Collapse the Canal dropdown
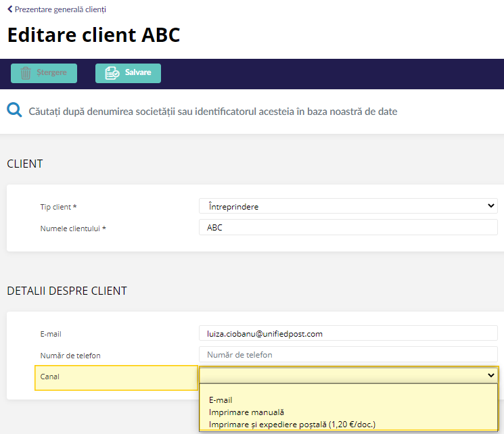 pyautogui.click(x=349, y=375)
